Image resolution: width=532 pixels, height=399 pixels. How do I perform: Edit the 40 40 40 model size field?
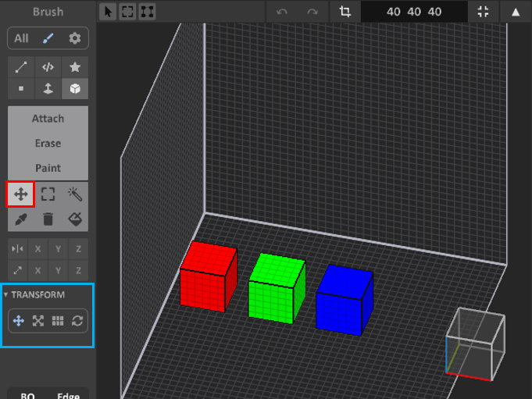[414, 12]
